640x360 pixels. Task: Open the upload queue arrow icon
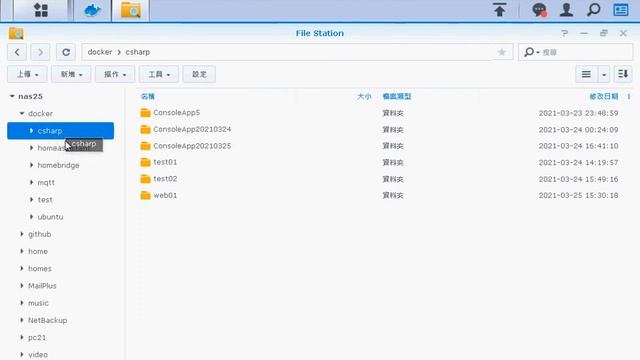[500, 10]
